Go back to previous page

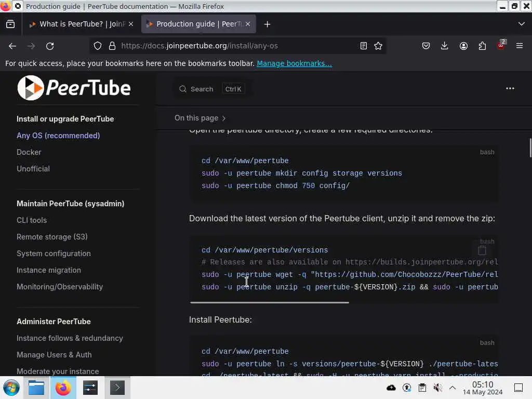click(12, 46)
